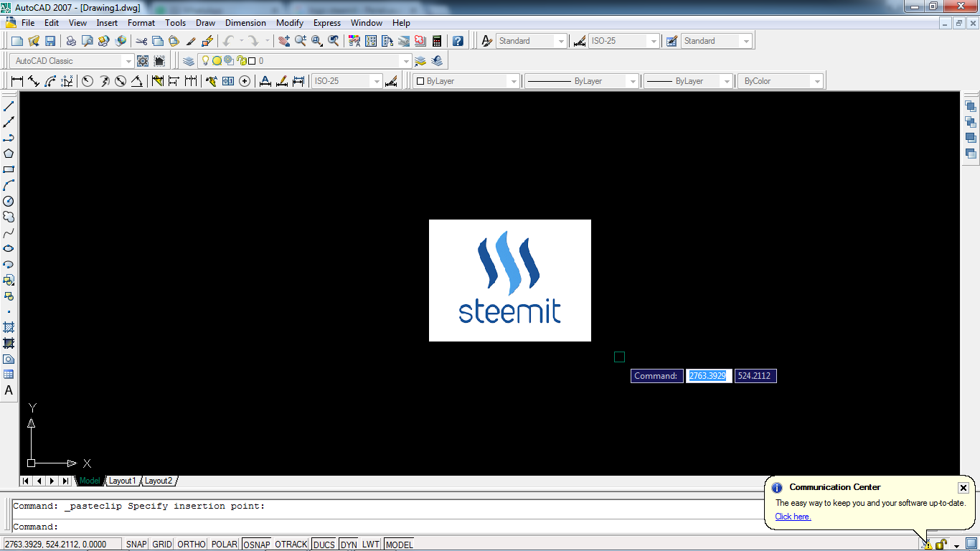
Task: Select the Multiline Text tool
Action: 9,390
